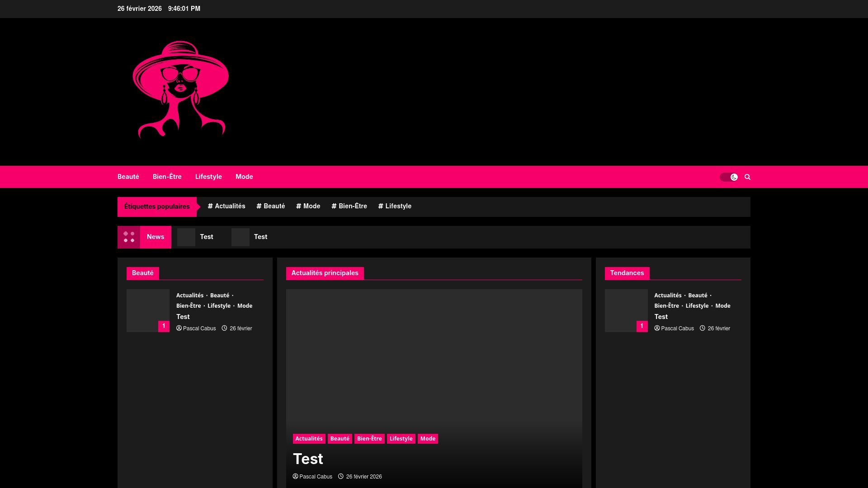
Task: Click Actualités badge on featured post
Action: (309, 439)
